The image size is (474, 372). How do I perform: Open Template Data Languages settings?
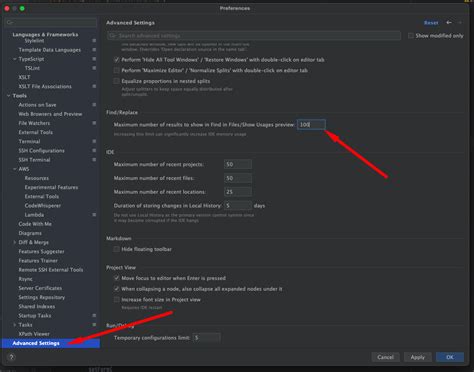[50, 50]
